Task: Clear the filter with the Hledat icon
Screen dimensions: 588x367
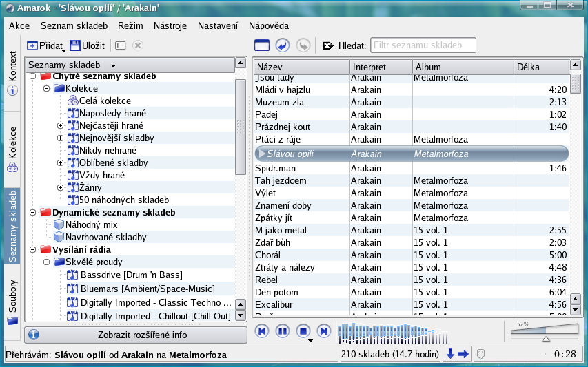Action: click(x=327, y=45)
